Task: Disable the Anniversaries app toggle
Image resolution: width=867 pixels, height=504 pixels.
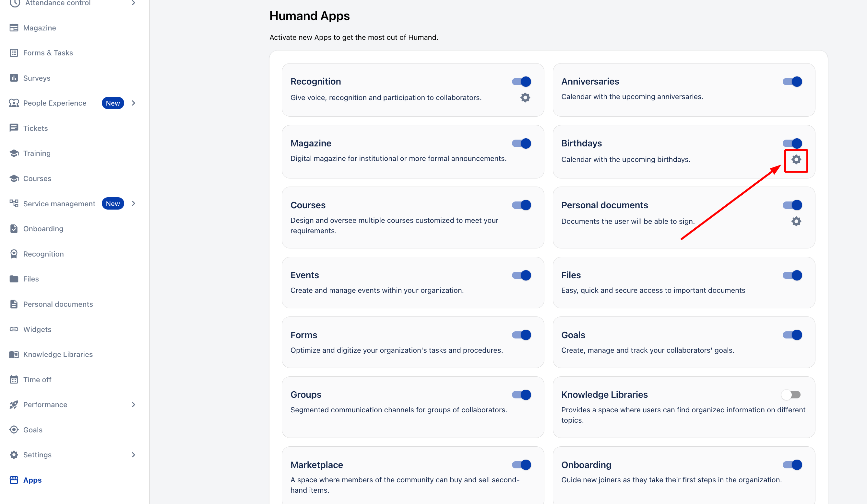Action: pos(792,82)
